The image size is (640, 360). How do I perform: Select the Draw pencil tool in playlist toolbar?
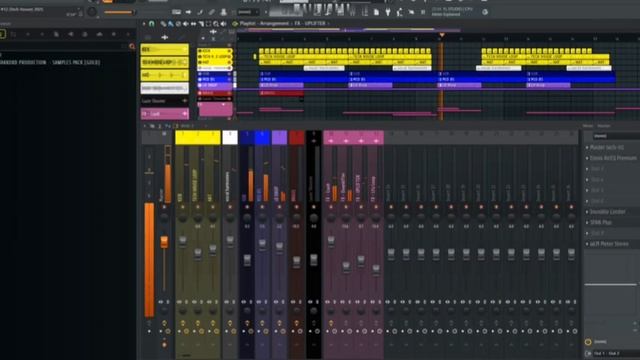(x=163, y=24)
